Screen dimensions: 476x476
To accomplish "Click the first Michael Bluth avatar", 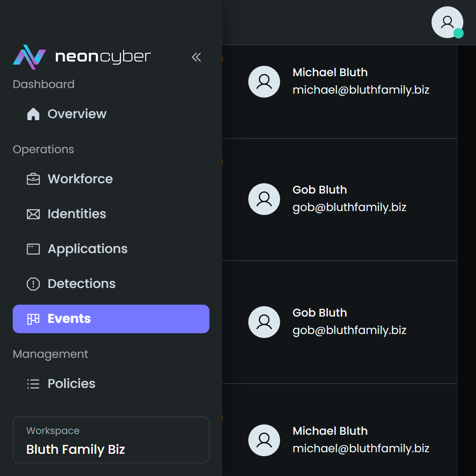I will coord(264,82).
